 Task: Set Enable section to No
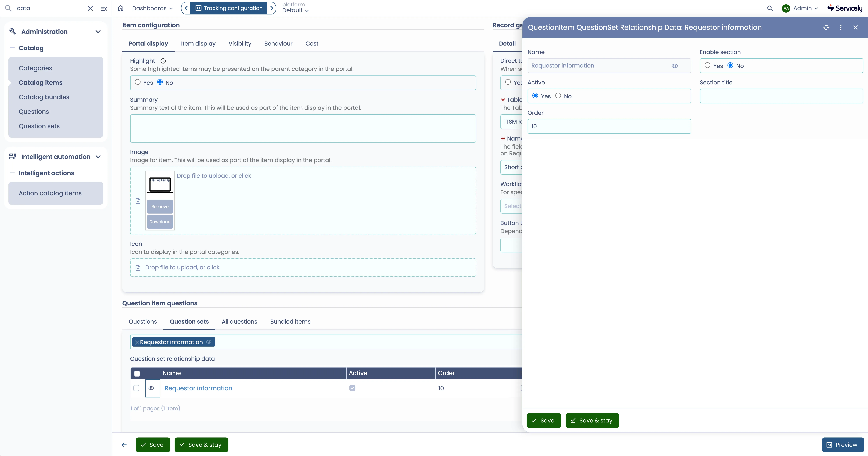click(730, 65)
